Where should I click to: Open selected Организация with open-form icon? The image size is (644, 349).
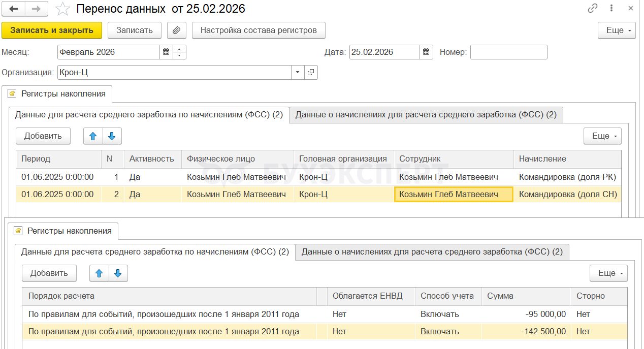[x=311, y=72]
